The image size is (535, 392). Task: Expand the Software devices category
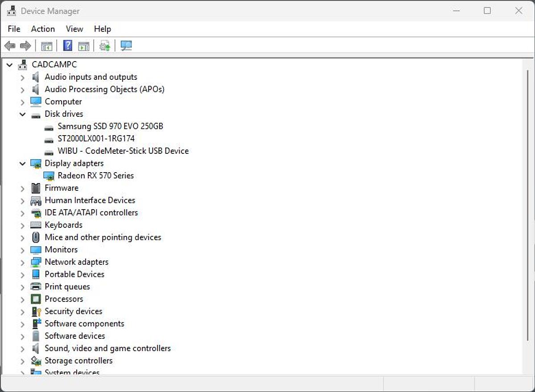pos(22,336)
